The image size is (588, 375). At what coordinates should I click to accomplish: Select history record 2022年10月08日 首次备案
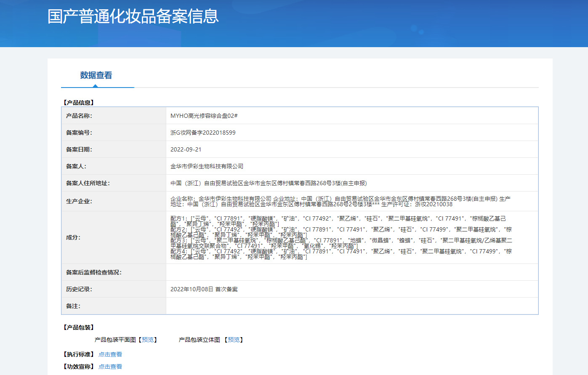204,289
